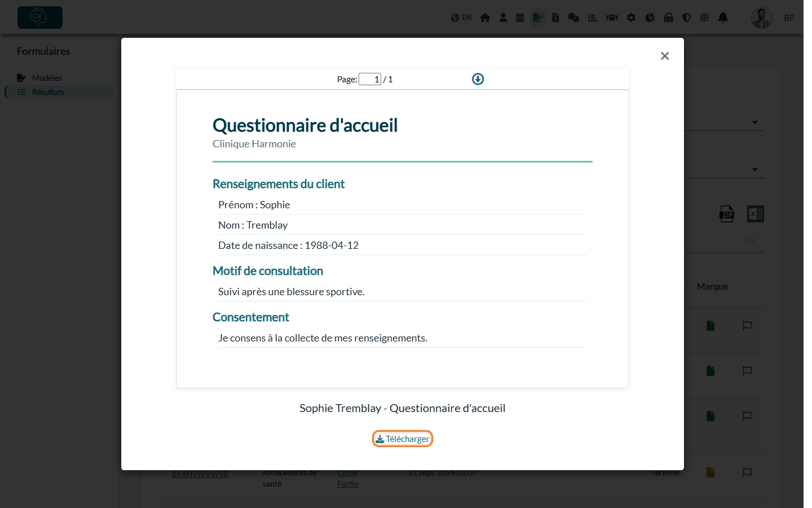Switch language with the EN globe icon
Screen dimensions: 812x508
(461, 17)
